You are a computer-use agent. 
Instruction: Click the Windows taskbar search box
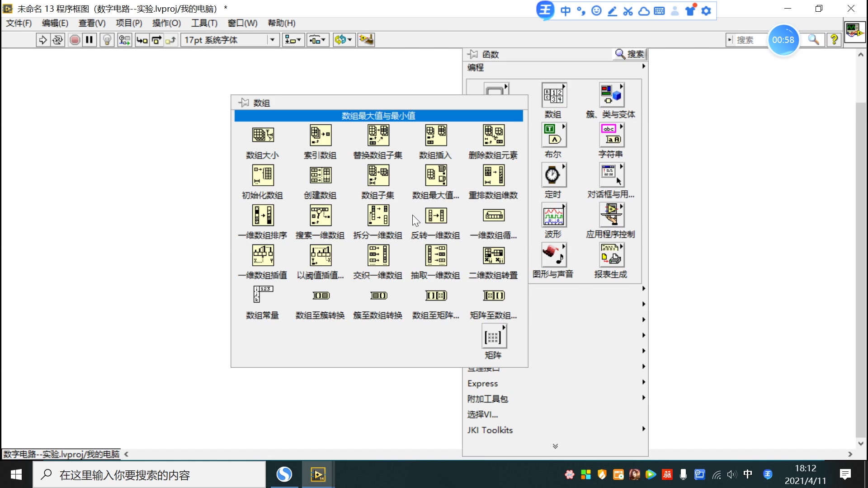tap(149, 475)
